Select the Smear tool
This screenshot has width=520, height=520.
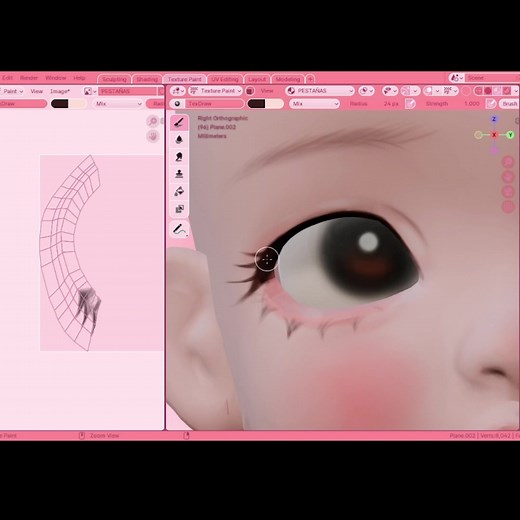[179, 157]
